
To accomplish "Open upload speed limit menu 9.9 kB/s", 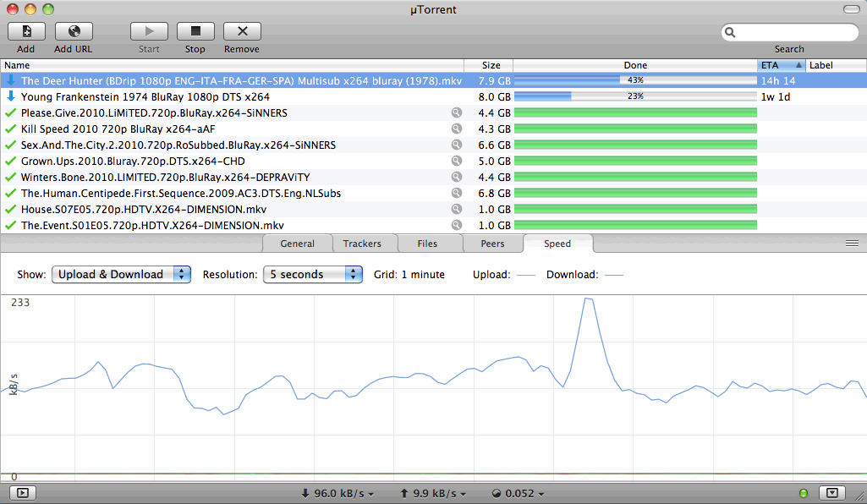I will [x=433, y=494].
